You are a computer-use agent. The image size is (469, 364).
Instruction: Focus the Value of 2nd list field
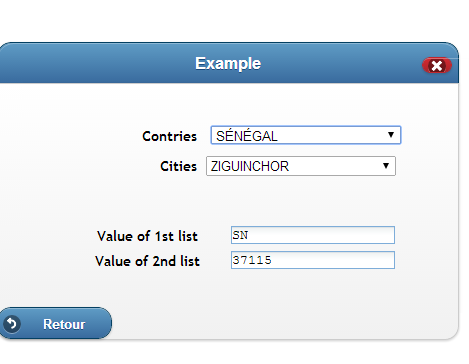[x=313, y=260]
